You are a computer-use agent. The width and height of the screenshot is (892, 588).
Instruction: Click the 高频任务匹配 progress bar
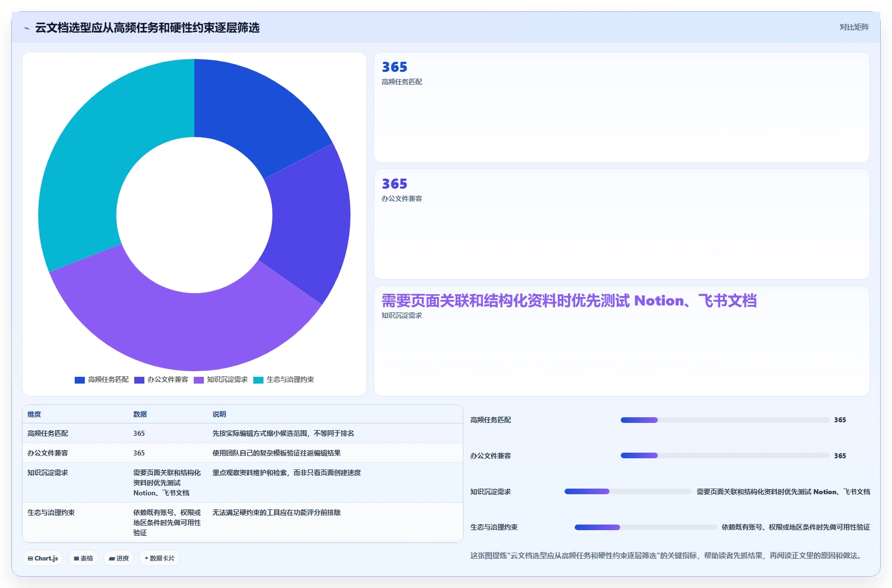tap(725, 420)
